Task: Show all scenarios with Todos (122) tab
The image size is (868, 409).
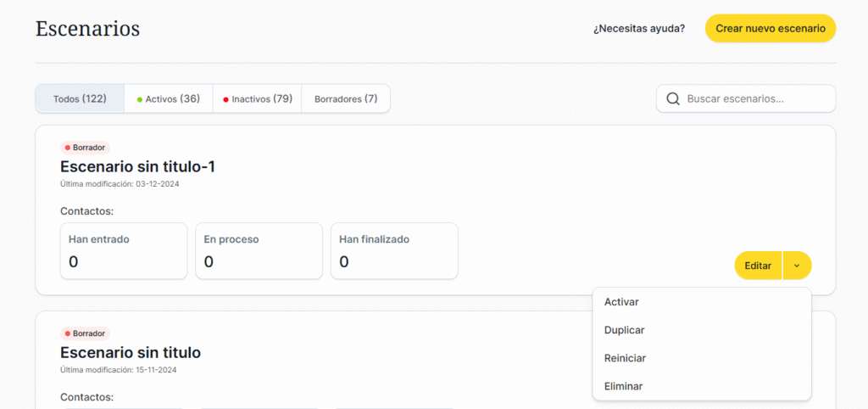Action: (x=80, y=98)
